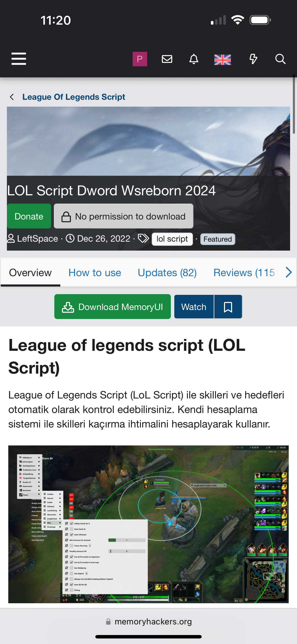The width and height of the screenshot is (297, 644).
Task: Switch to the Overview tab
Action: click(x=30, y=273)
